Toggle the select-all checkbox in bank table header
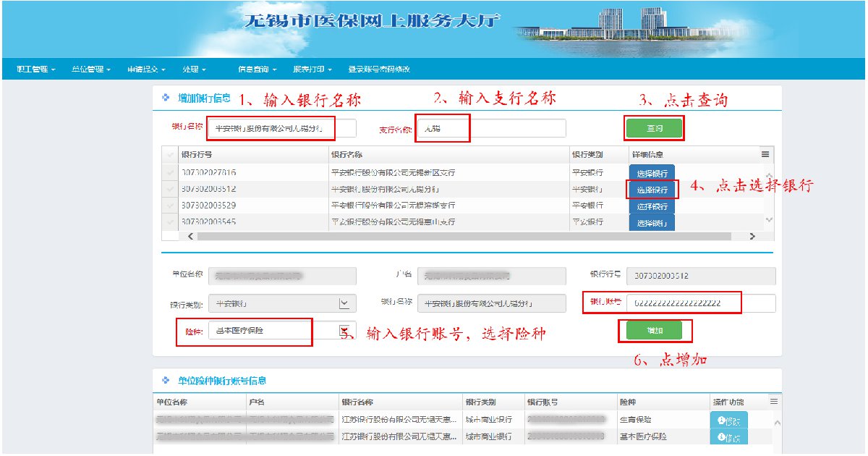The height and width of the screenshot is (456, 868). pyautogui.click(x=170, y=155)
